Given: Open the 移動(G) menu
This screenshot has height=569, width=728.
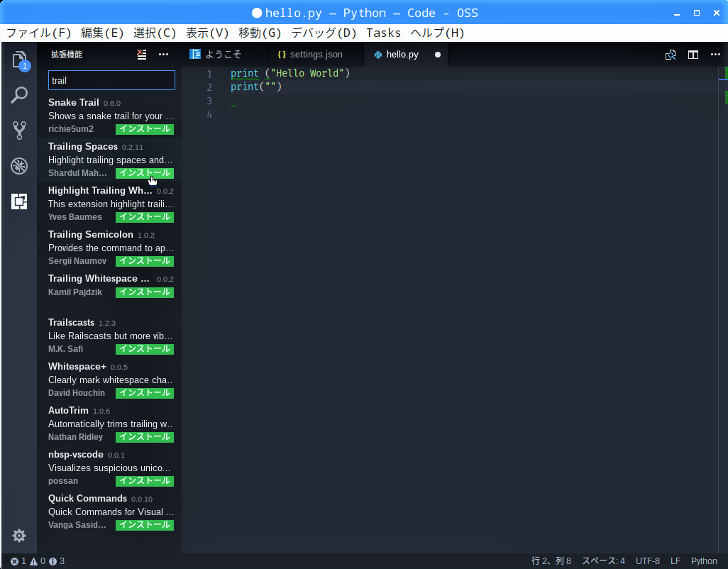Looking at the screenshot, I should (260, 33).
